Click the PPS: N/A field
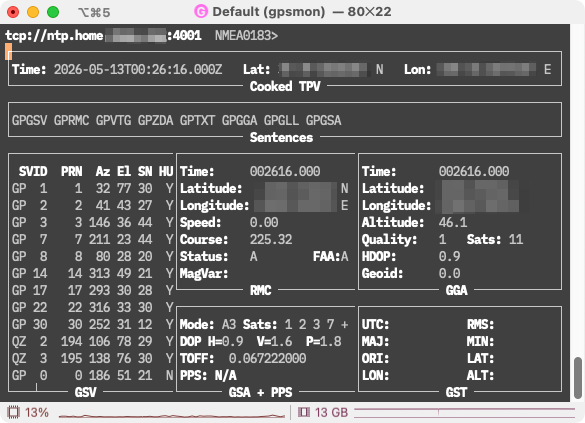The height and width of the screenshot is (423, 585). [208, 375]
